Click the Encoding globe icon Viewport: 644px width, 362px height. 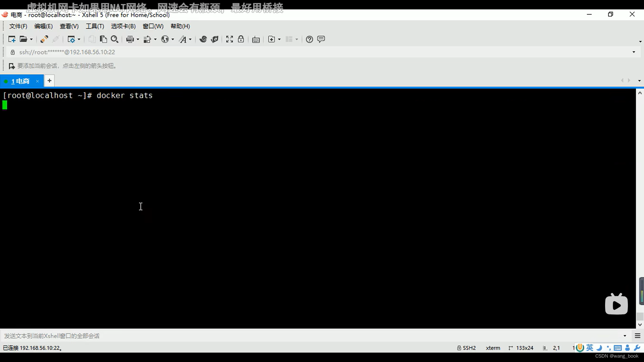165,39
